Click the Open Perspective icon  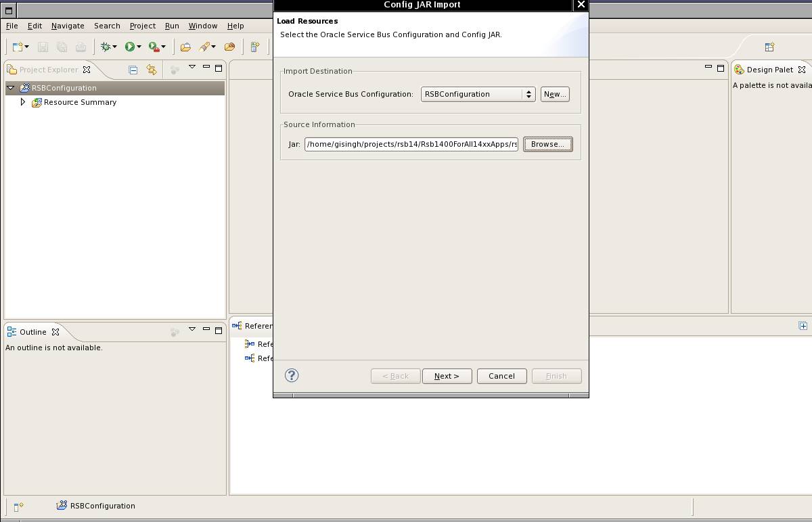[769, 47]
